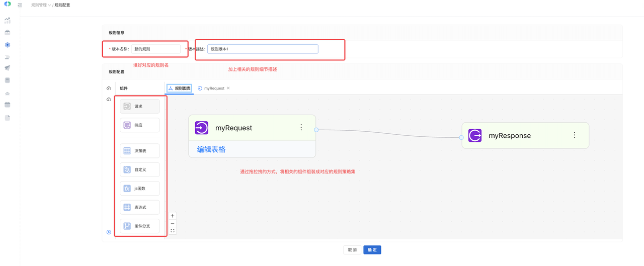644x266 pixels.
Task: Click the 确定 confirm button
Action: pos(372,250)
